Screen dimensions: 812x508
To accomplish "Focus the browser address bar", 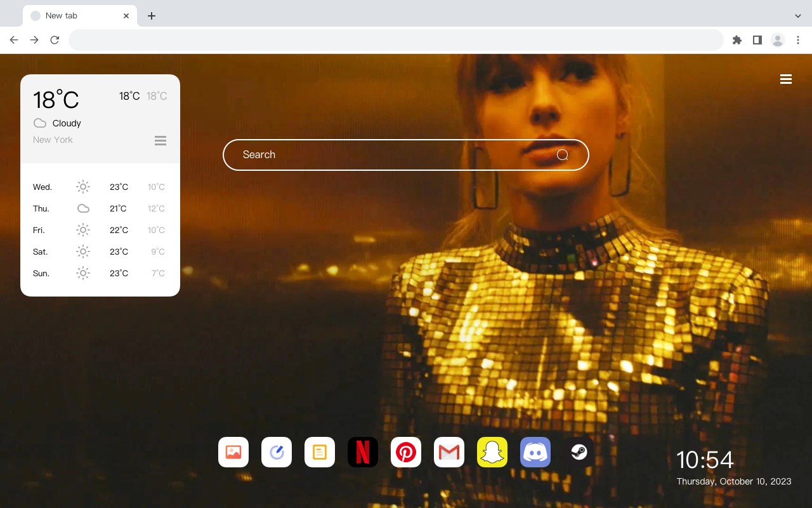I will coord(396,40).
